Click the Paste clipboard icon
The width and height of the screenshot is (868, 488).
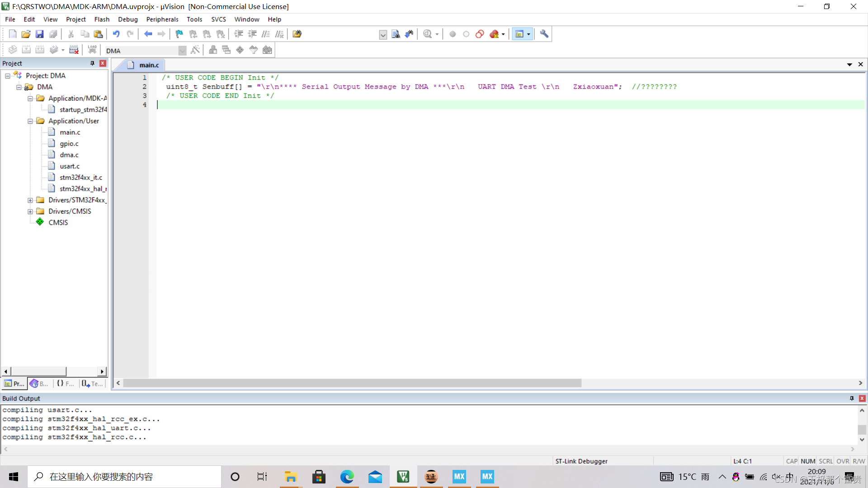(98, 34)
